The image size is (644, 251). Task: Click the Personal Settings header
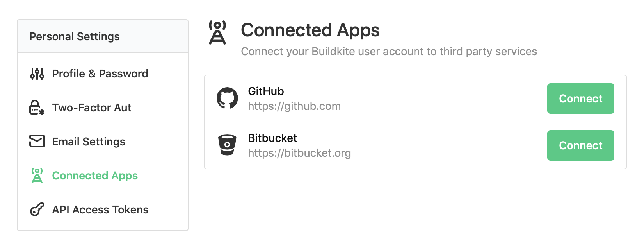[x=75, y=36]
